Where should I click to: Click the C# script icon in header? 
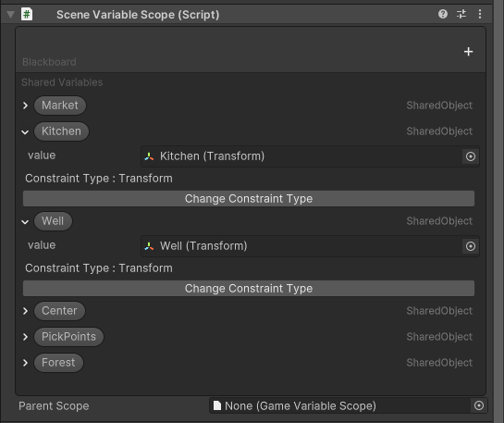click(x=27, y=14)
